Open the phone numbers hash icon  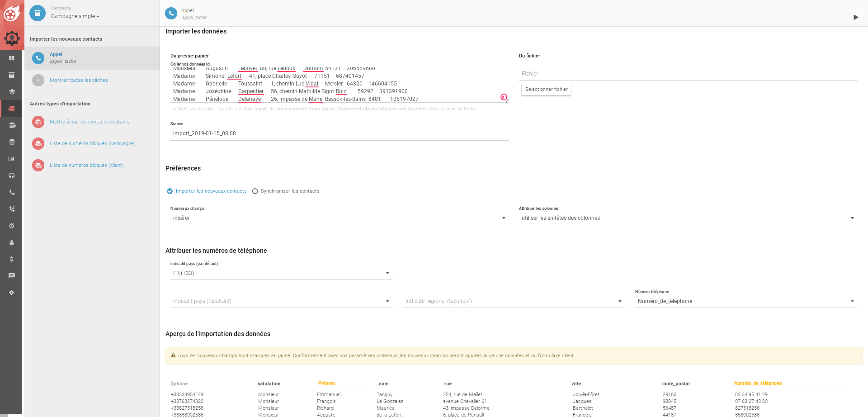coord(12,209)
